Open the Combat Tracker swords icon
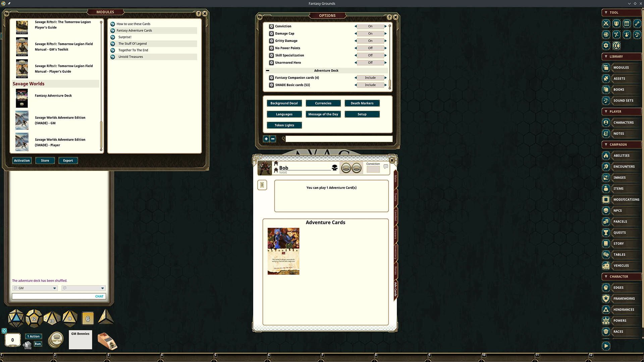This screenshot has width=644, height=362. [606, 24]
